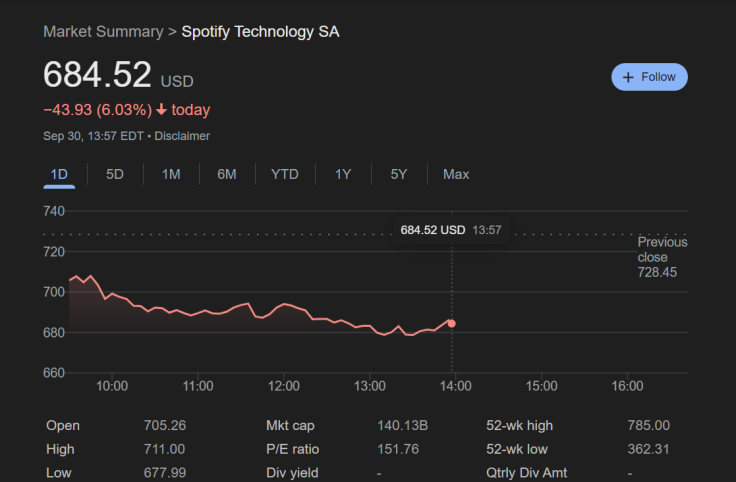This screenshot has width=736, height=482.
Task: Click the 52-wk high value 785.00
Action: [648, 426]
